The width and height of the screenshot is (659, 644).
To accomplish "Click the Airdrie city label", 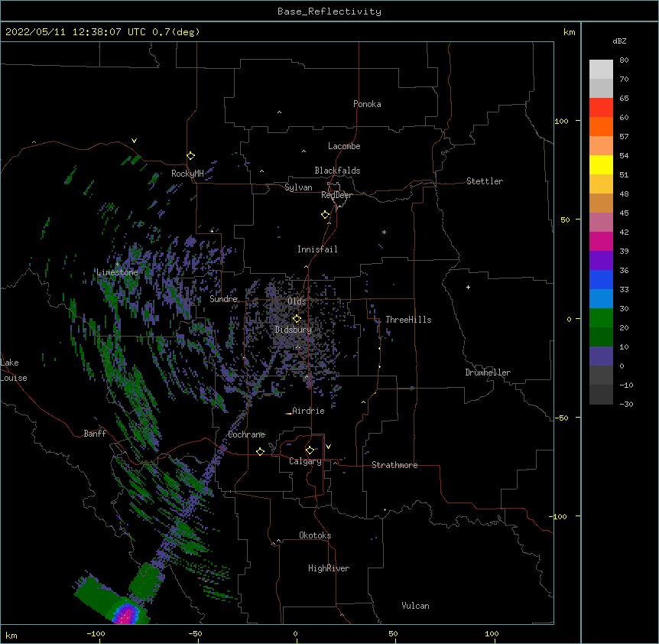I will pos(309,411).
